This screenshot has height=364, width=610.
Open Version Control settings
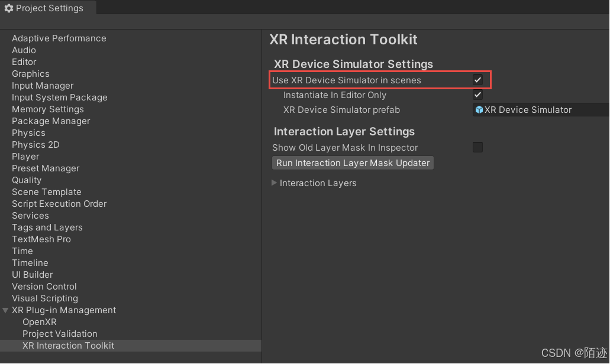44,287
